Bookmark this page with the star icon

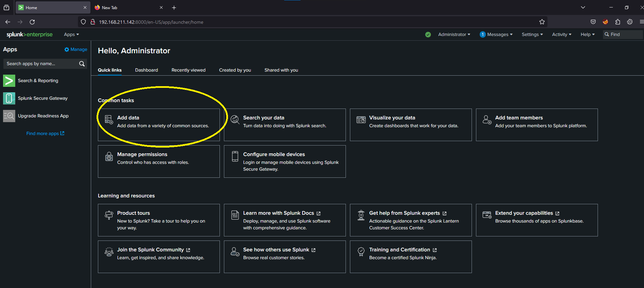[542, 22]
